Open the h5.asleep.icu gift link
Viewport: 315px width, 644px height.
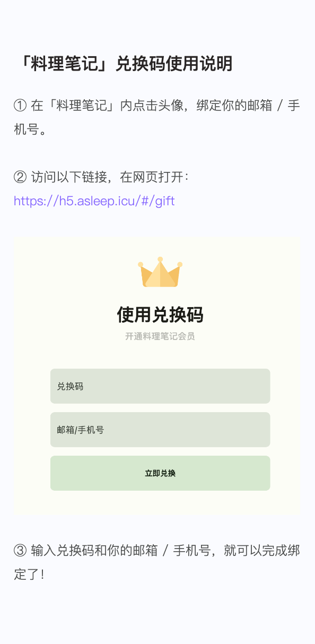click(94, 201)
